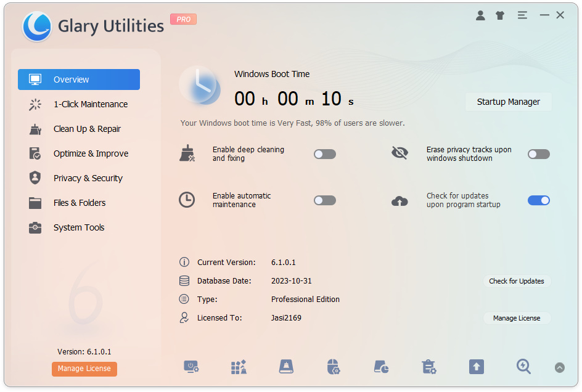
Task: Disable check for updates upon startup
Action: tap(539, 200)
